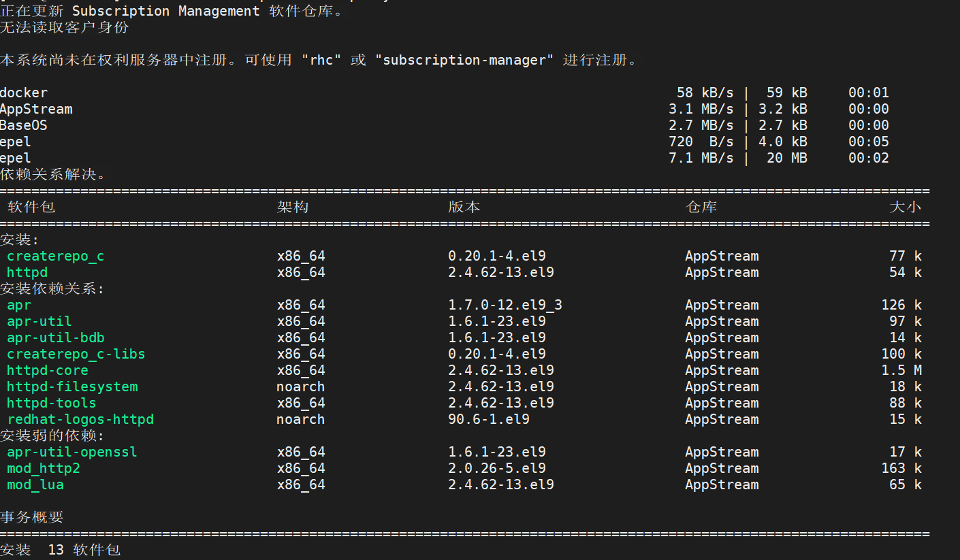Click the "架构" column header
This screenshot has height=560, width=960.
(x=293, y=207)
